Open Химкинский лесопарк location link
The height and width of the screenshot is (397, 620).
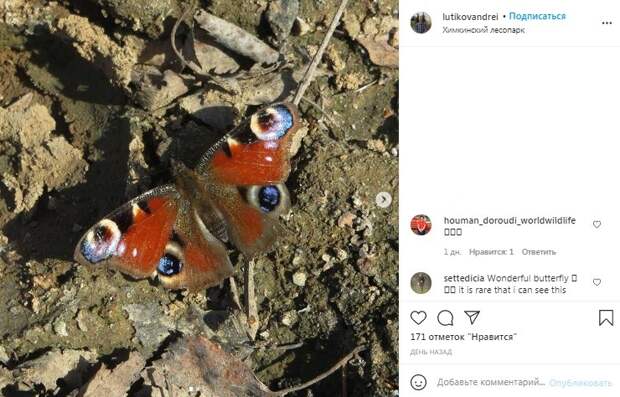click(x=483, y=30)
